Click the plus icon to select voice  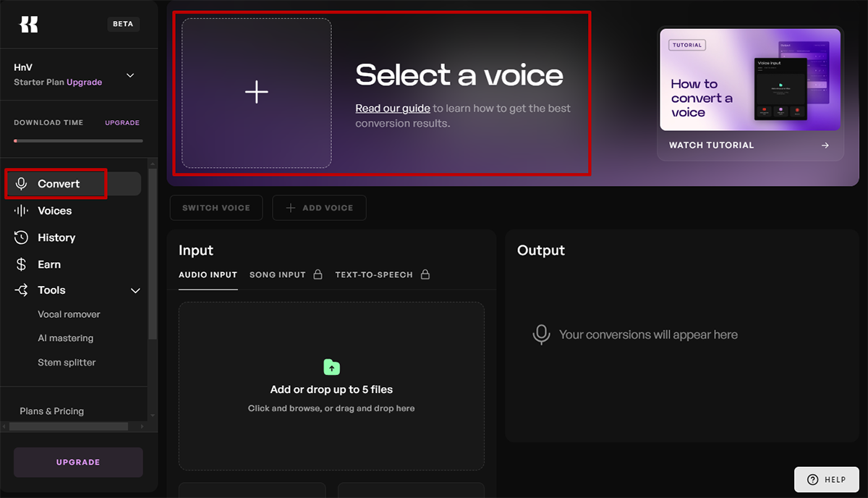[x=257, y=93]
